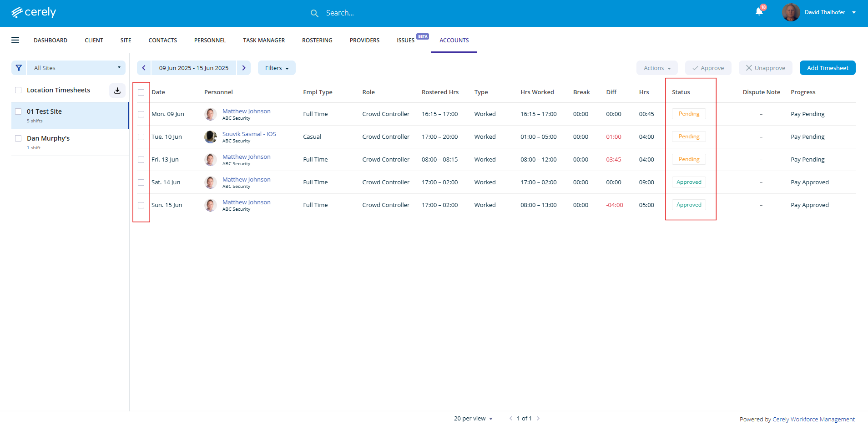Go to previous week arrow
Image resolution: width=868 pixels, height=425 pixels.
tap(144, 68)
